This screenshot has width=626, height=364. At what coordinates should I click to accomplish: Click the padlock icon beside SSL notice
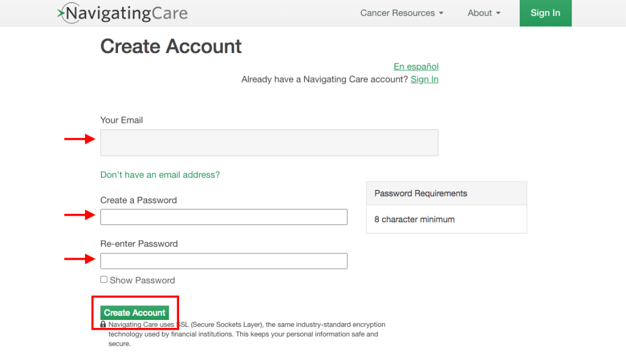(103, 324)
